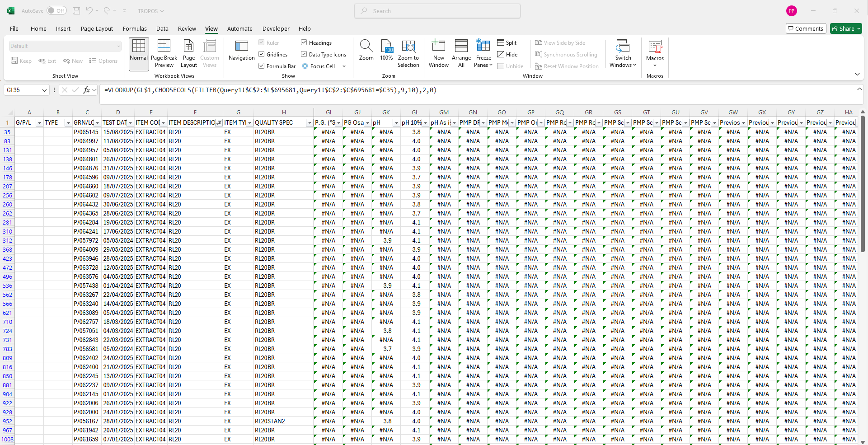
Task: Open G/P/L column filter dropdown
Action: (39, 123)
